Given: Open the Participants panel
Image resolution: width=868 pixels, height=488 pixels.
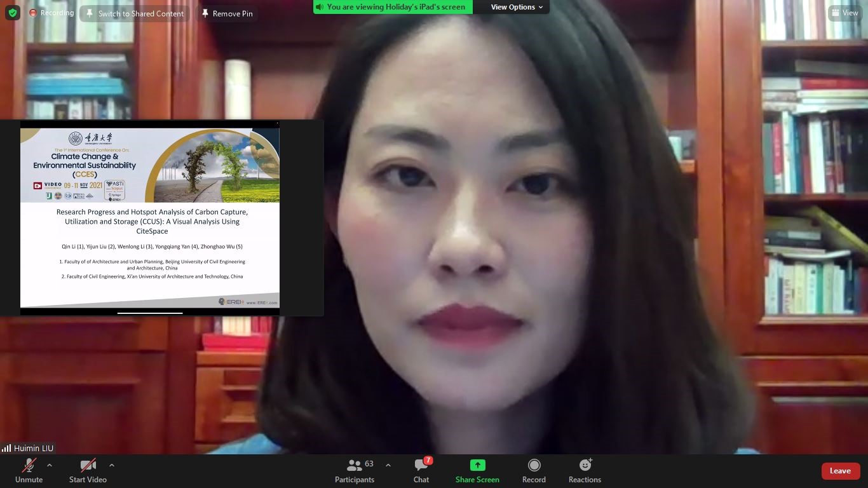Looking at the screenshot, I should [355, 471].
